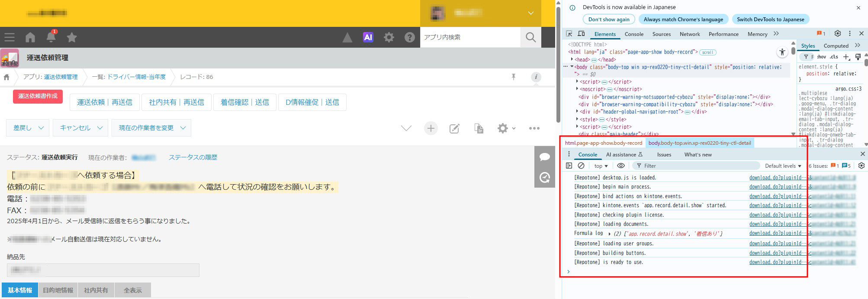Screen dimensions: 868x299
Task: Switch to the Network tab in DevTools
Action: tap(689, 34)
